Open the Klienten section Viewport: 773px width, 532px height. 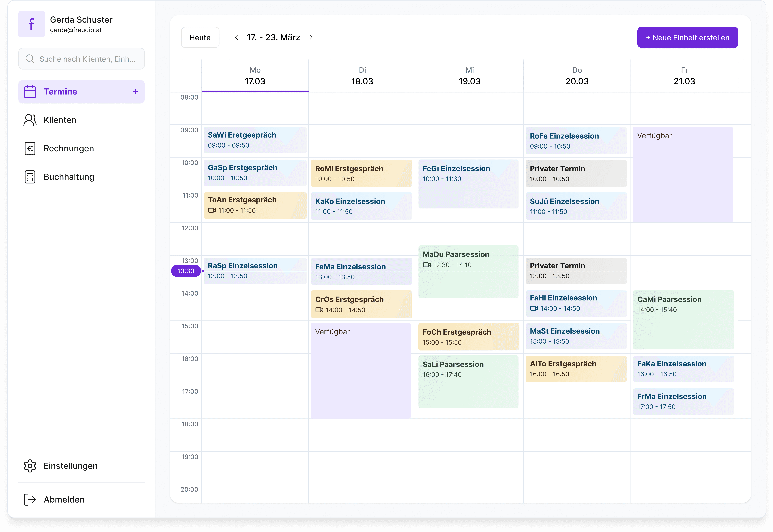coord(82,120)
